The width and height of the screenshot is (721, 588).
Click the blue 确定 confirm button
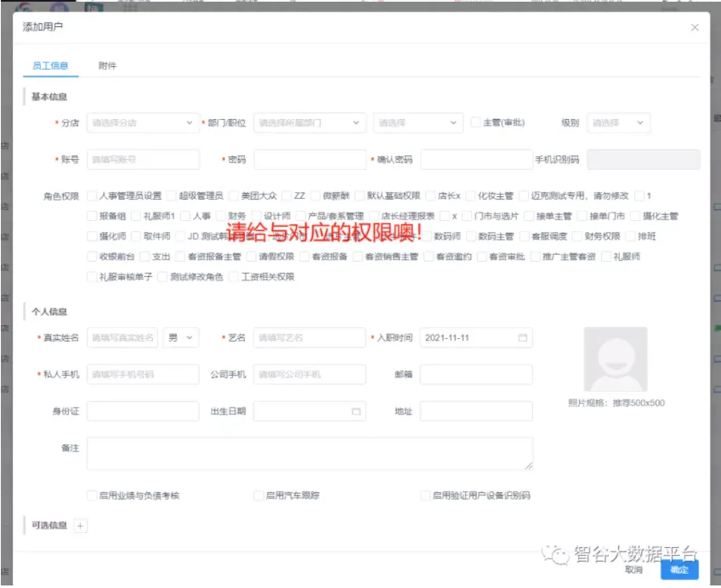click(x=678, y=570)
